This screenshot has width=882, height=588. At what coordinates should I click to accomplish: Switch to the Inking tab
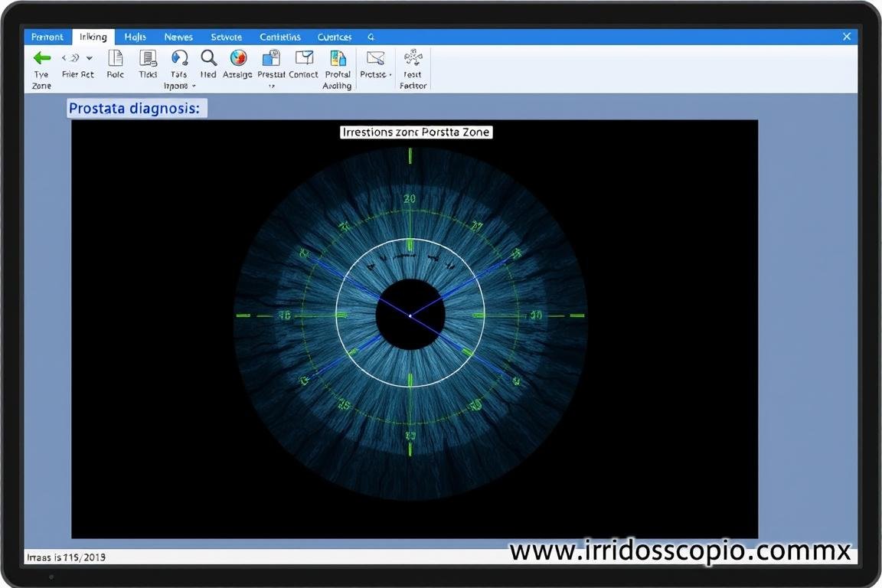click(93, 36)
